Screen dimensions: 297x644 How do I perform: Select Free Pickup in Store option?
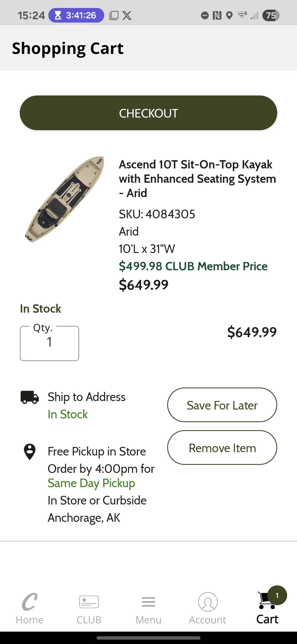(97, 451)
